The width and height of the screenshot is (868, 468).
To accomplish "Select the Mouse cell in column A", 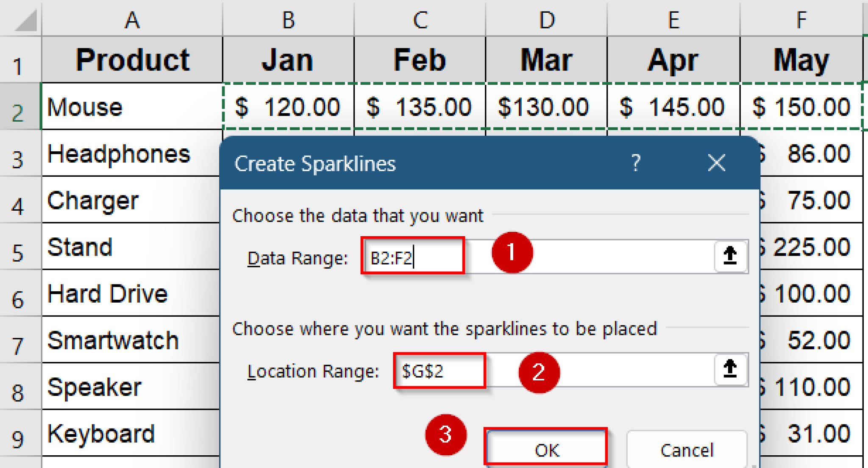I will click(131, 106).
